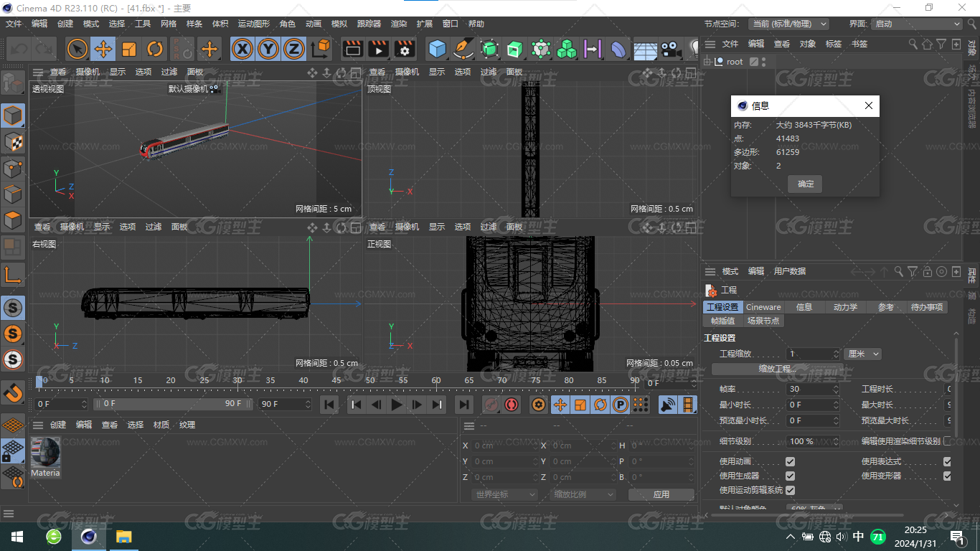Viewport: 980px width, 551px height.
Task: Add a Cube primitive object
Action: coord(438,49)
